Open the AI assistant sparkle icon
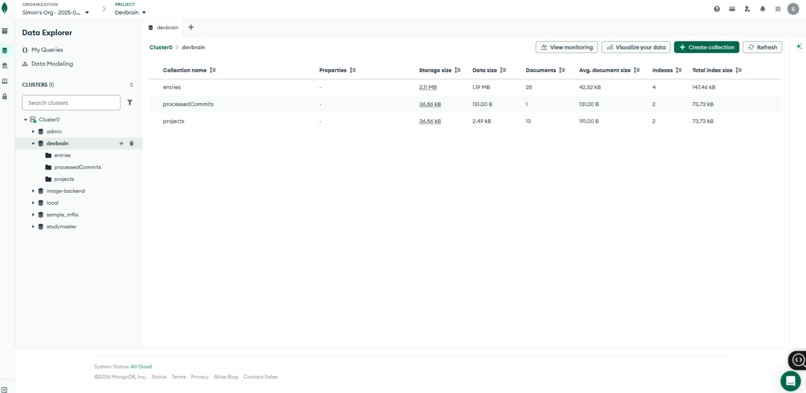Screen dimensions: 806x393 [x=799, y=46]
